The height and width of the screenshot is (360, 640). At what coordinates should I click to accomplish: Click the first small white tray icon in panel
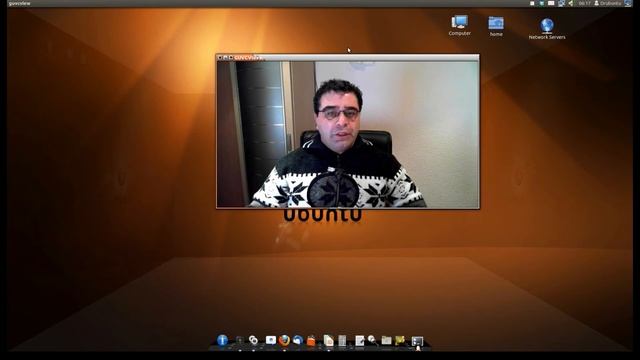[532, 3]
